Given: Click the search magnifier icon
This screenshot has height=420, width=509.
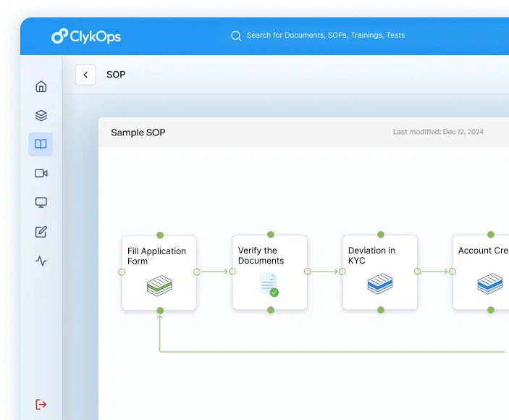Looking at the screenshot, I should tap(235, 35).
